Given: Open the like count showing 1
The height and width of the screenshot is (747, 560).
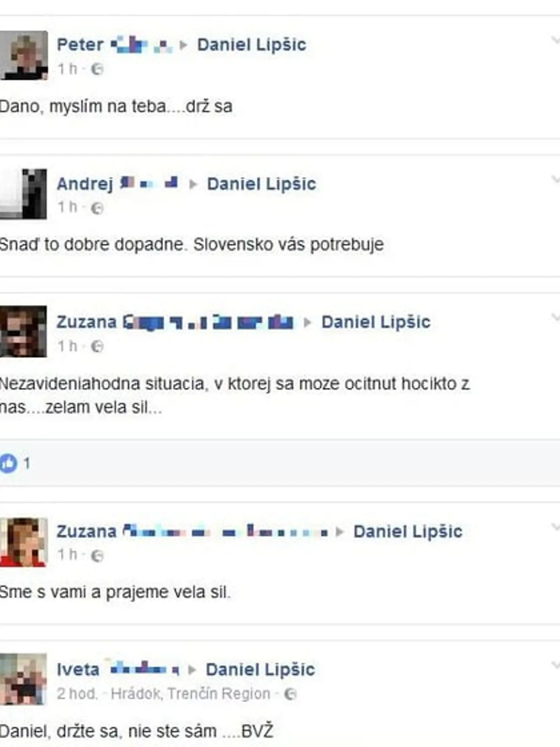Looking at the screenshot, I should tap(27, 463).
